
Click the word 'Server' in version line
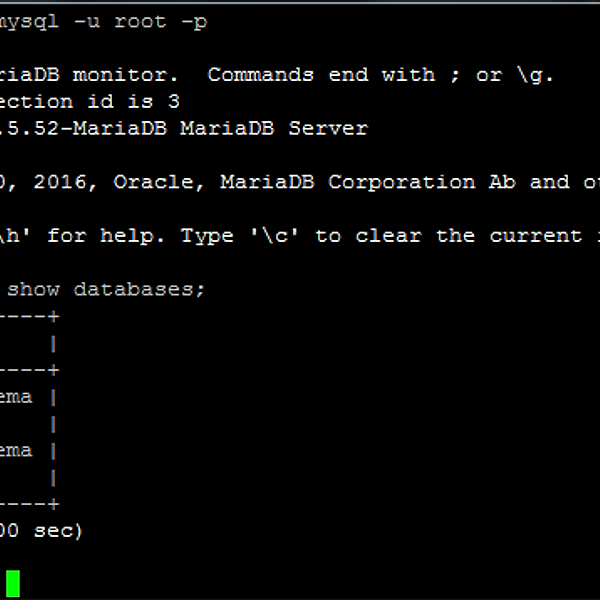click(328, 128)
